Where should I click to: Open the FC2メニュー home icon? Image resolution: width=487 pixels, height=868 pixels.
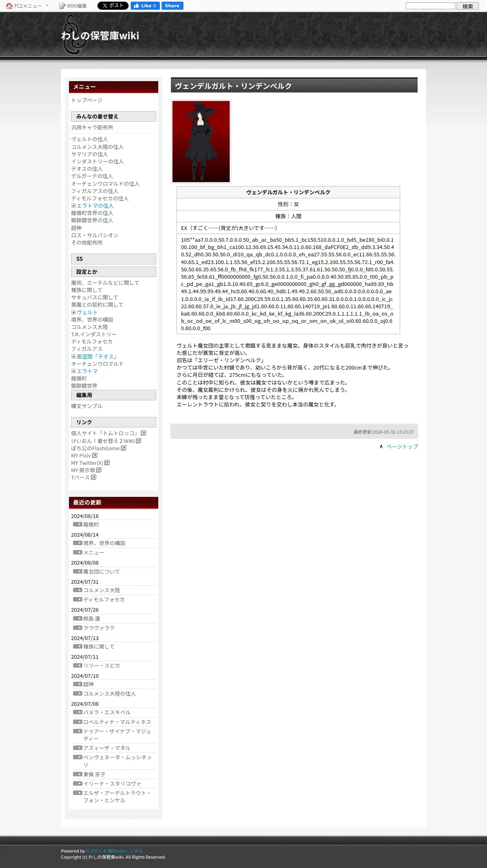pyautogui.click(x=9, y=6)
